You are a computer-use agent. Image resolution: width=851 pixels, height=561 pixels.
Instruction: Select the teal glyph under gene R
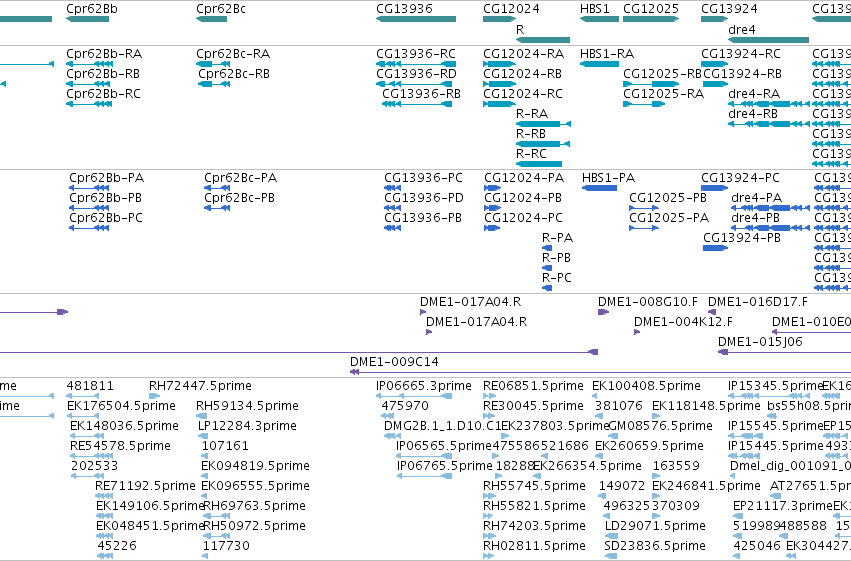point(543,40)
